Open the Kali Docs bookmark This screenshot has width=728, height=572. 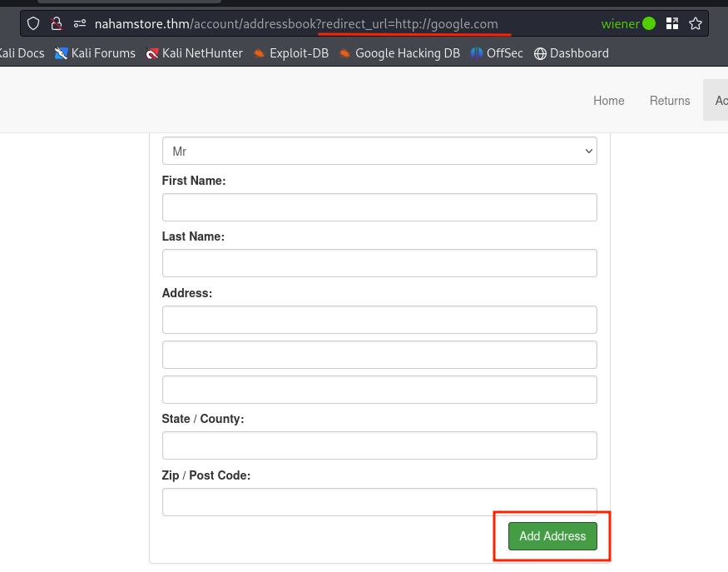point(22,53)
